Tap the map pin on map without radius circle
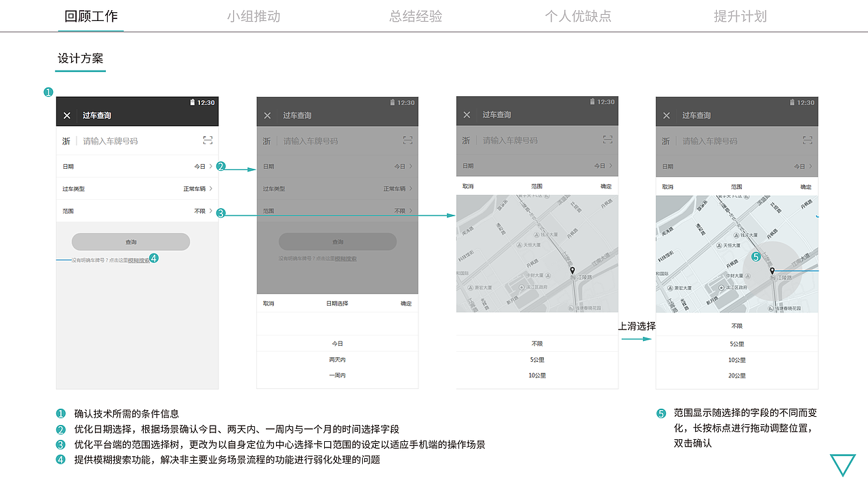This screenshot has width=868, height=488. click(572, 272)
